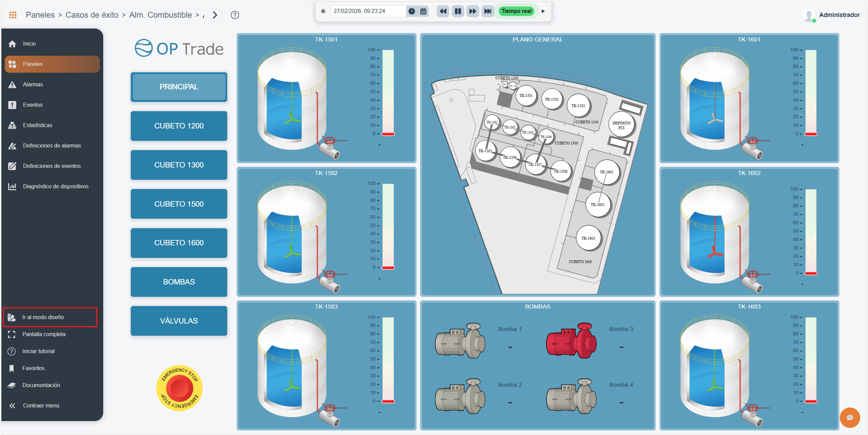Screen dimensions: 868x435
Task: Toggle Tiempo real mode
Action: coord(516,11)
